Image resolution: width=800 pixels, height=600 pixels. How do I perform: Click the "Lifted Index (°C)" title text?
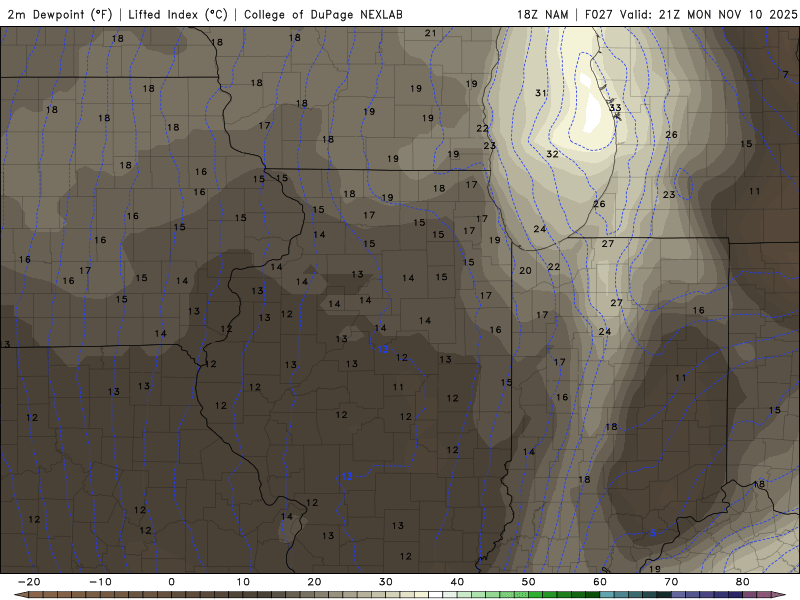[178, 15]
